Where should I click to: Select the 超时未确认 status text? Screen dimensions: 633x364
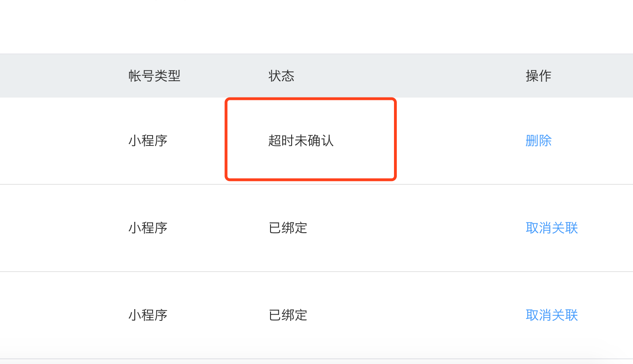click(x=301, y=141)
